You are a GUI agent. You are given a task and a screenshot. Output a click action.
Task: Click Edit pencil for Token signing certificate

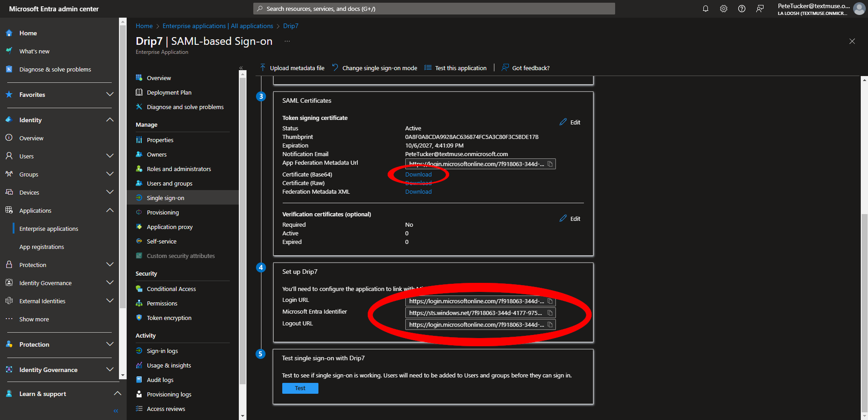(570, 122)
